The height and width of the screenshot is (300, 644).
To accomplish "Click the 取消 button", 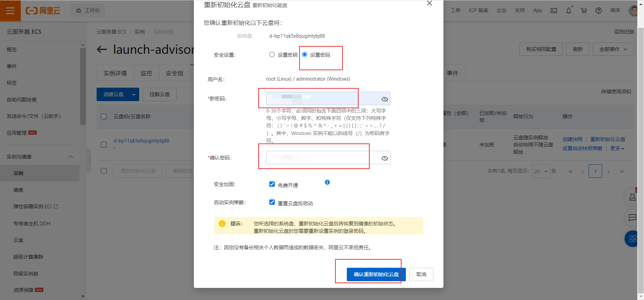I will pos(421,274).
